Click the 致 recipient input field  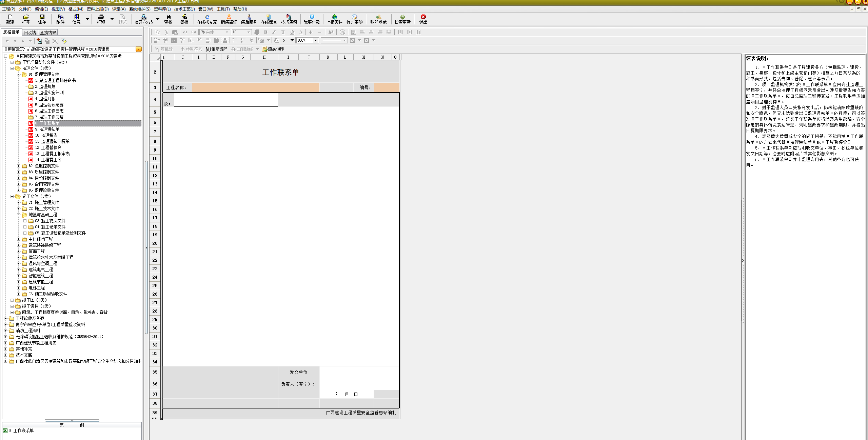[226, 100]
